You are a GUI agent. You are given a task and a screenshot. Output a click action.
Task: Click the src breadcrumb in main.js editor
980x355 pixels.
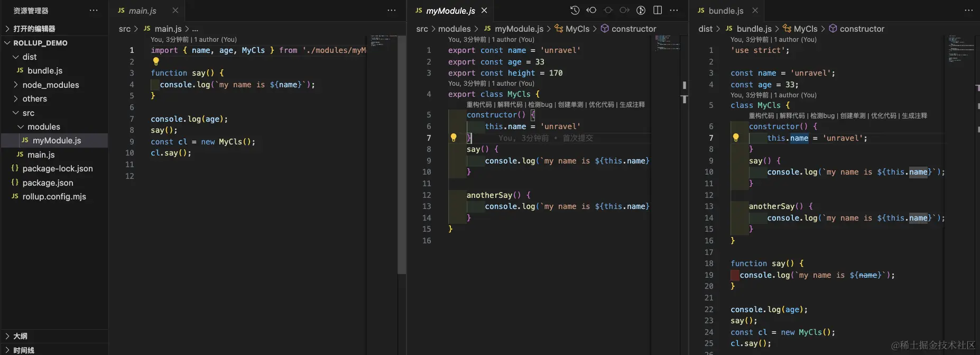pos(125,29)
